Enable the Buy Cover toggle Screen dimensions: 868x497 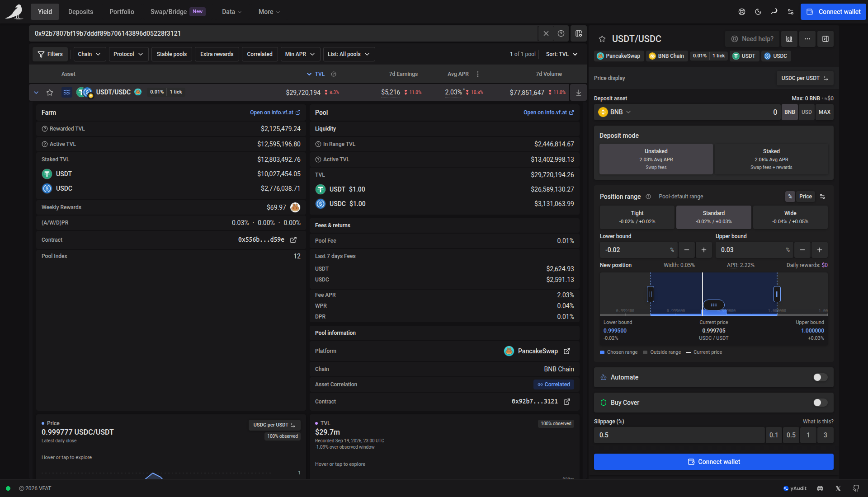pos(820,403)
